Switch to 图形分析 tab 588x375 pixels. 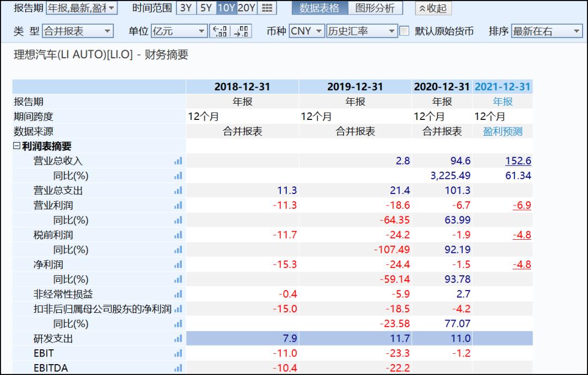(x=375, y=8)
